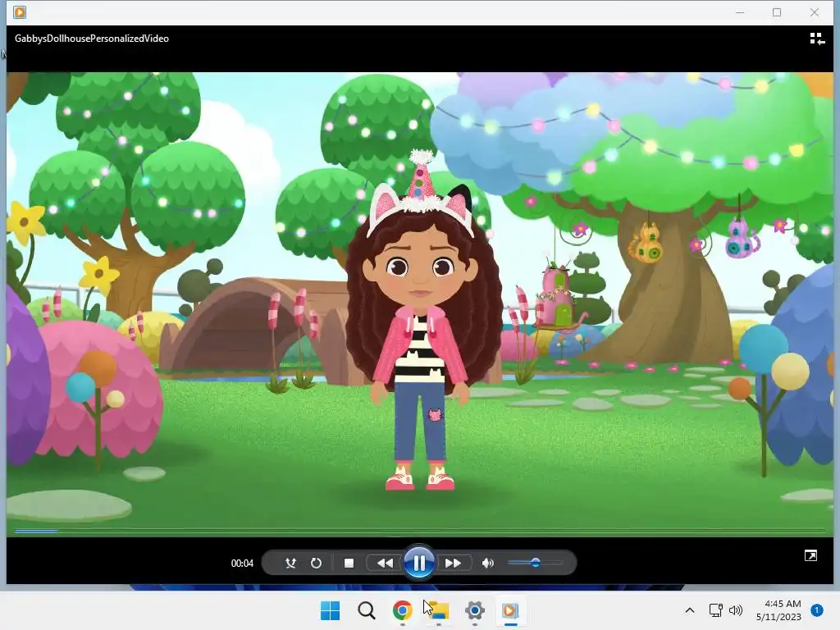This screenshot has width=840, height=630.
Task: Maximize the media player window
Action: (x=777, y=12)
